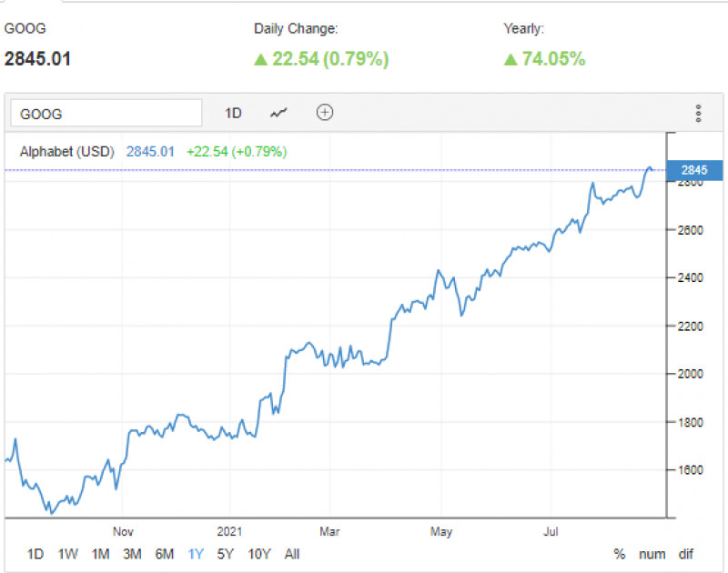Open the three-dot chart options menu
The image size is (728, 573).
[x=699, y=113]
